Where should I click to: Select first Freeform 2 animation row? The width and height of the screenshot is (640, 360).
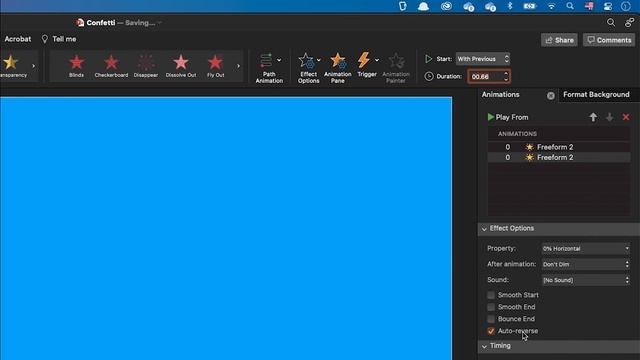[559, 147]
